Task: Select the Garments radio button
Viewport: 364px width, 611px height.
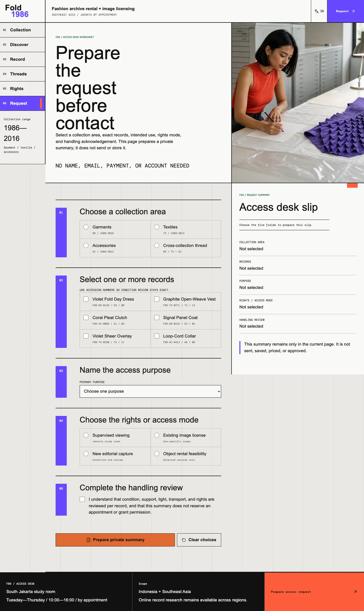Action: tap(86, 227)
